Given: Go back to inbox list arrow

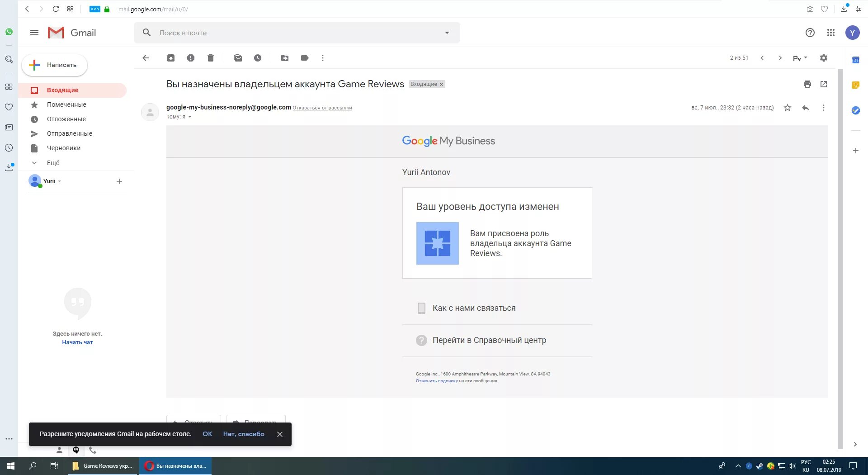Looking at the screenshot, I should tap(146, 58).
